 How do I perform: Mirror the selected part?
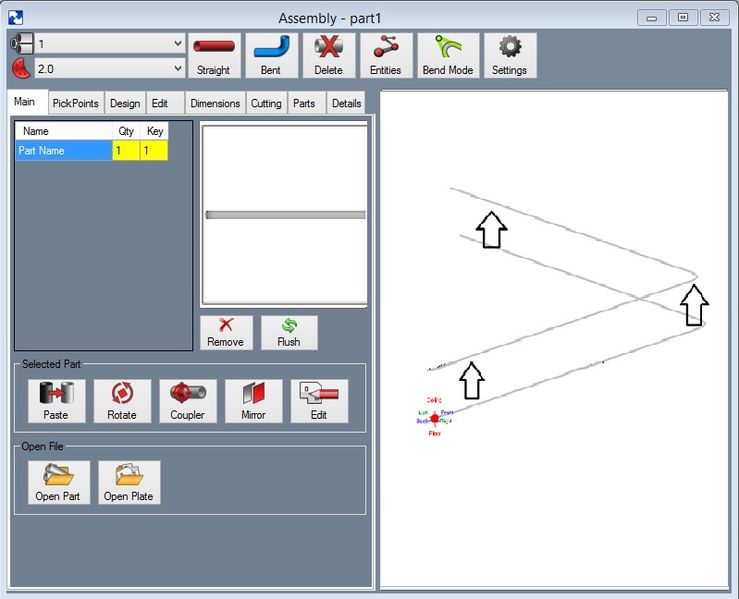253,400
